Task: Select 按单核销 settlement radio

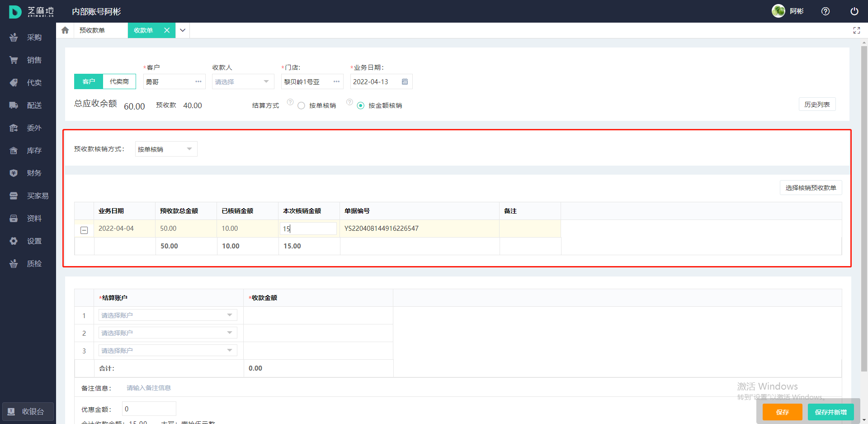Action: coord(302,105)
